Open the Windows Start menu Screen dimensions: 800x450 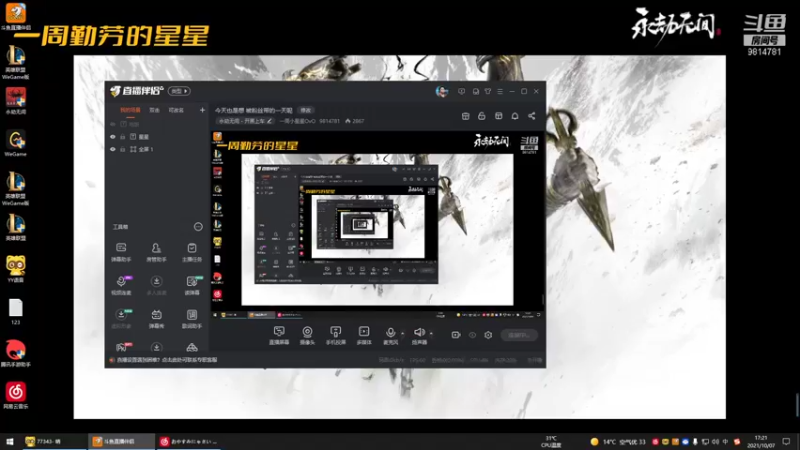(10, 441)
